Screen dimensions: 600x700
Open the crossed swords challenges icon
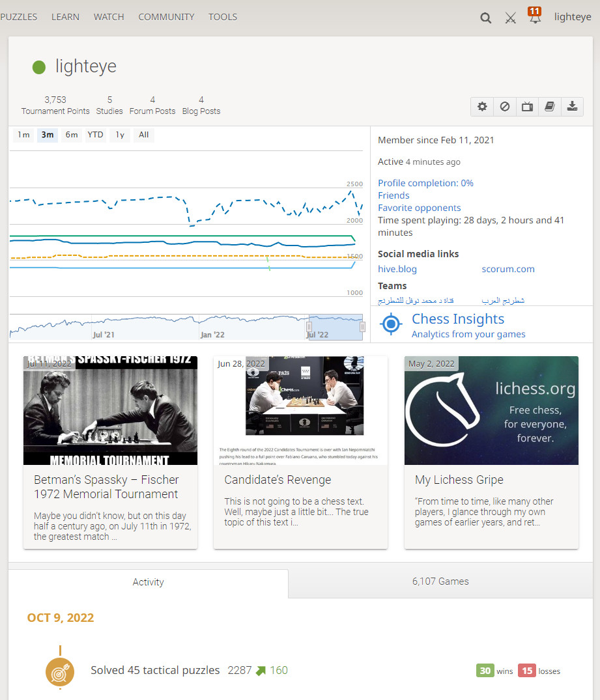pos(510,18)
